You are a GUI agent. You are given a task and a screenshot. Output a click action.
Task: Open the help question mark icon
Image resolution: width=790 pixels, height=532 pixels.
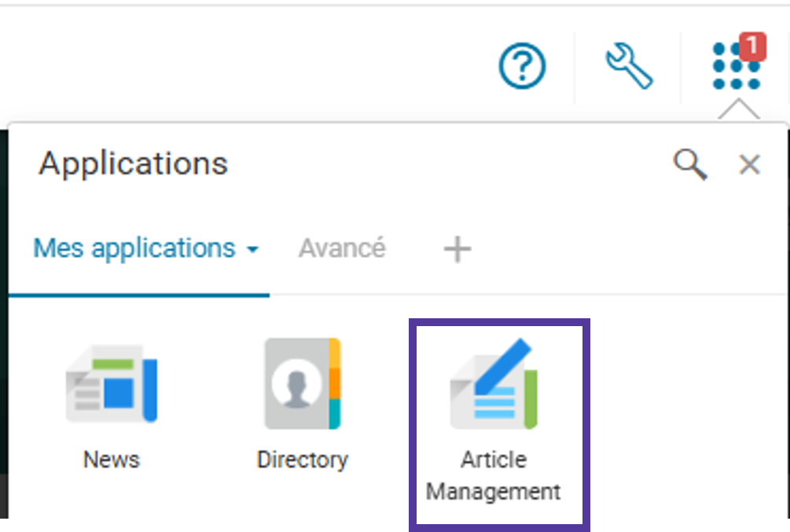click(x=522, y=65)
